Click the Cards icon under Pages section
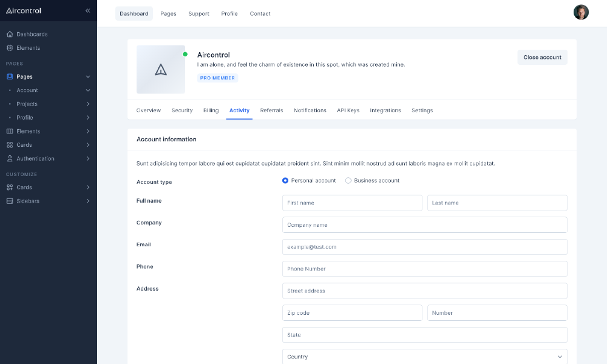607x364 pixels. pos(10,145)
